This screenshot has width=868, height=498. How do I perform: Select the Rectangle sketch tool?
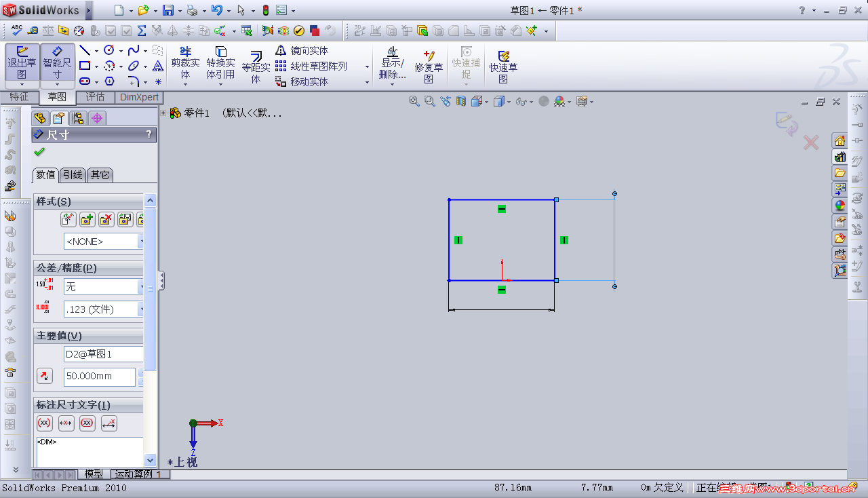85,66
